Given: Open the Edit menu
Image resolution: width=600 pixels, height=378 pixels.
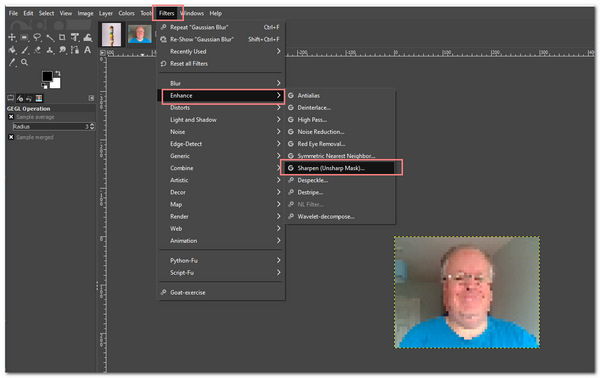Looking at the screenshot, I should (28, 13).
